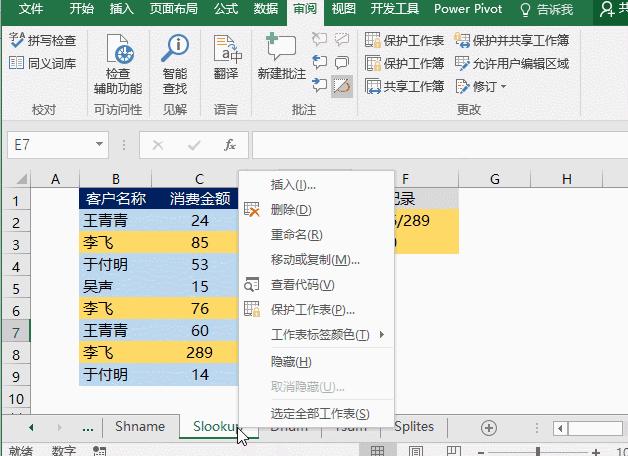Click cell containing 289

[x=199, y=352]
